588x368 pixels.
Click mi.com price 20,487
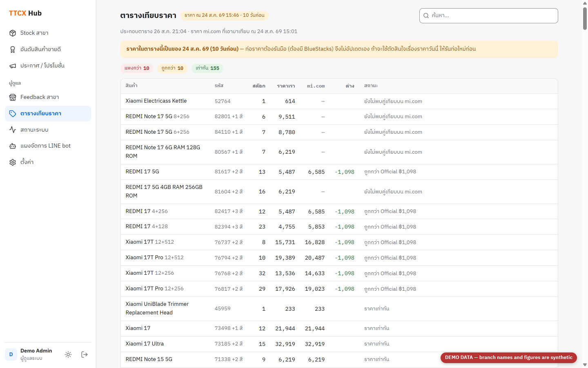point(315,258)
